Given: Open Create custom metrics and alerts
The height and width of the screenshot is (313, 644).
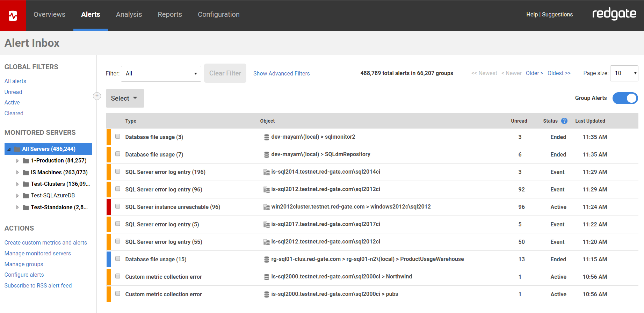Looking at the screenshot, I should [x=46, y=243].
